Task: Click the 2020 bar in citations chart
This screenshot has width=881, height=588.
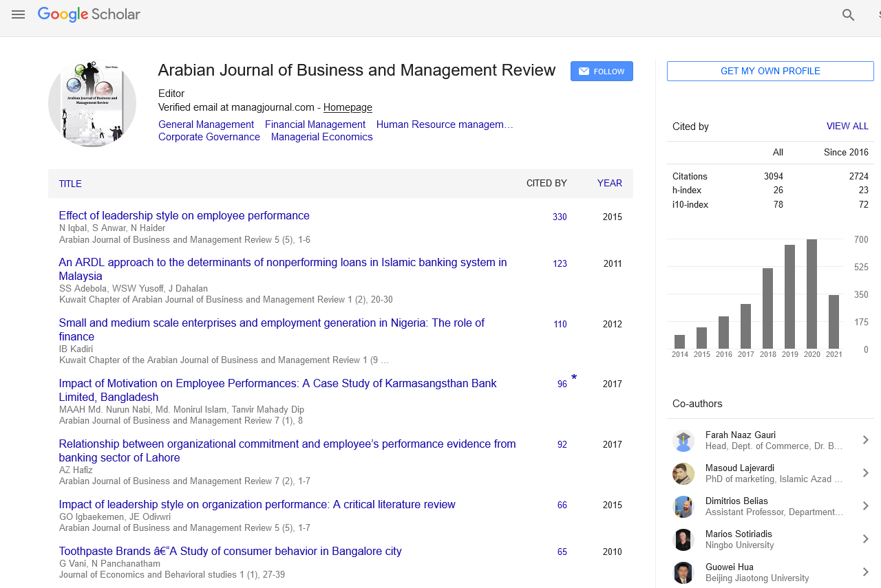Action: click(x=812, y=294)
